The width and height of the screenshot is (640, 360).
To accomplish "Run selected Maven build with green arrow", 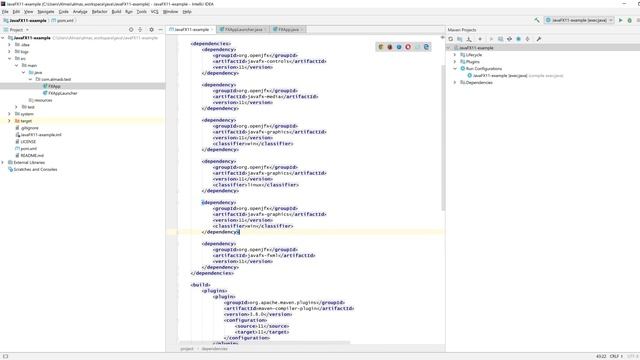I will 491,39.
